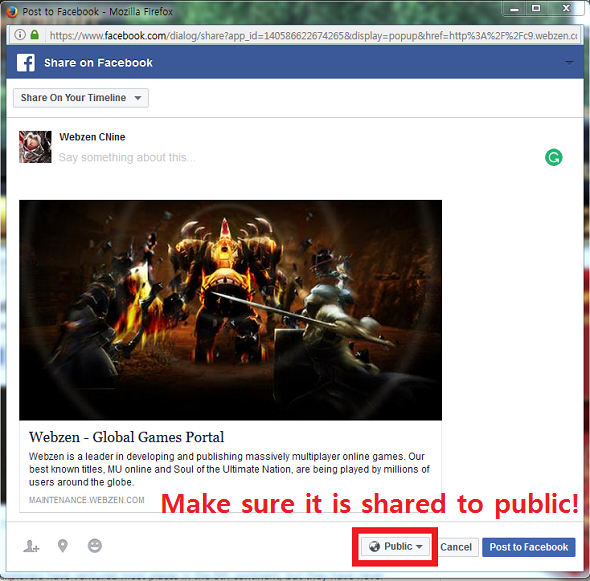Click the Webzen CNine profile picture
590x581 pixels.
[x=35, y=147]
